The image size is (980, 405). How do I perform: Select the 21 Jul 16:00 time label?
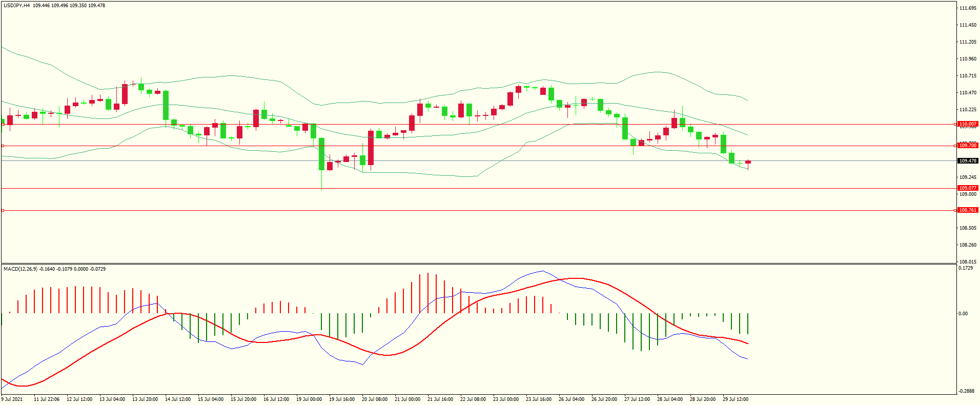point(440,399)
